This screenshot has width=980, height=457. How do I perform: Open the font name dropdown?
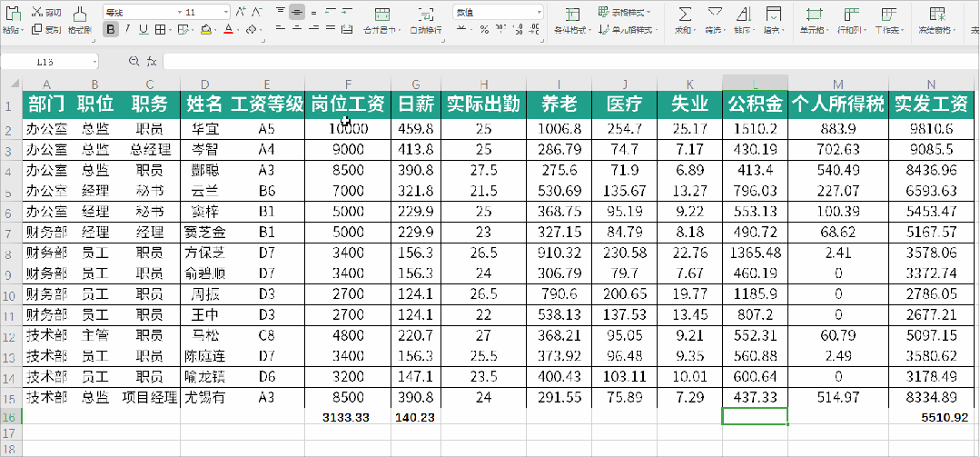click(180, 12)
